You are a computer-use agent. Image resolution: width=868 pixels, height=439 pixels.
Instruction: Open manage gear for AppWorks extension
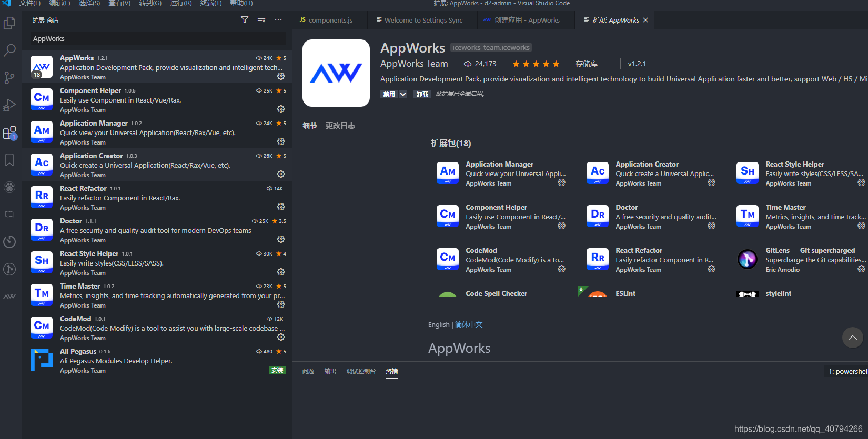281,76
